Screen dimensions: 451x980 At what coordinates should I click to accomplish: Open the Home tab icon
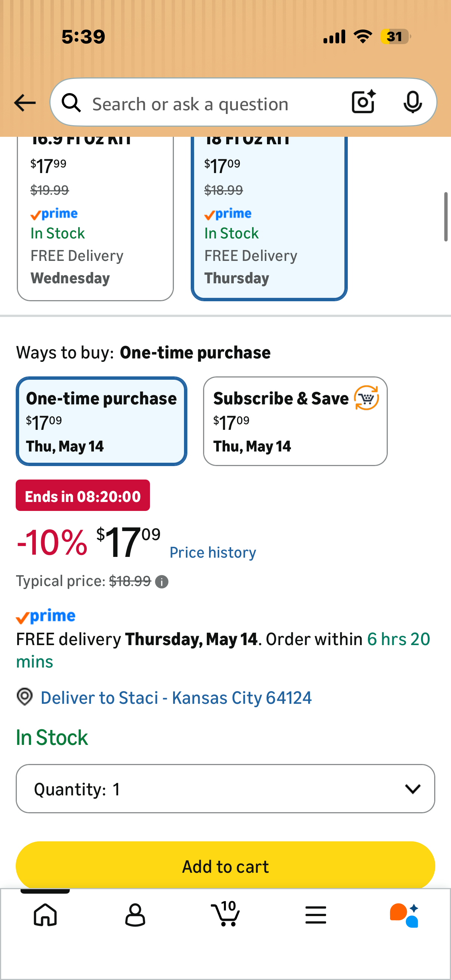coord(45,915)
